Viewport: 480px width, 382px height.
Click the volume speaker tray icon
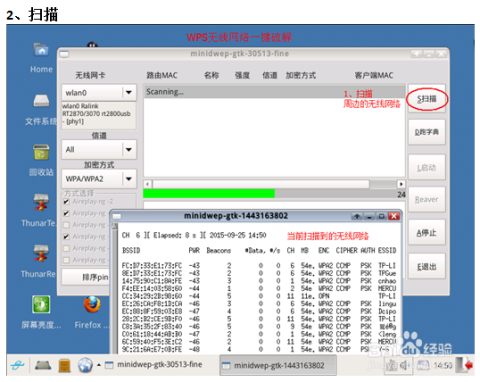404,366
